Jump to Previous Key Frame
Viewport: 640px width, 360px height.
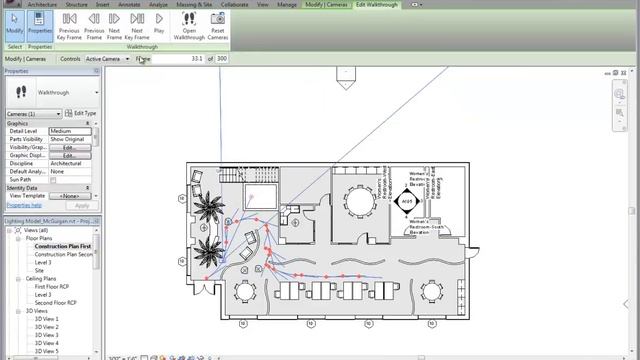click(x=69, y=26)
